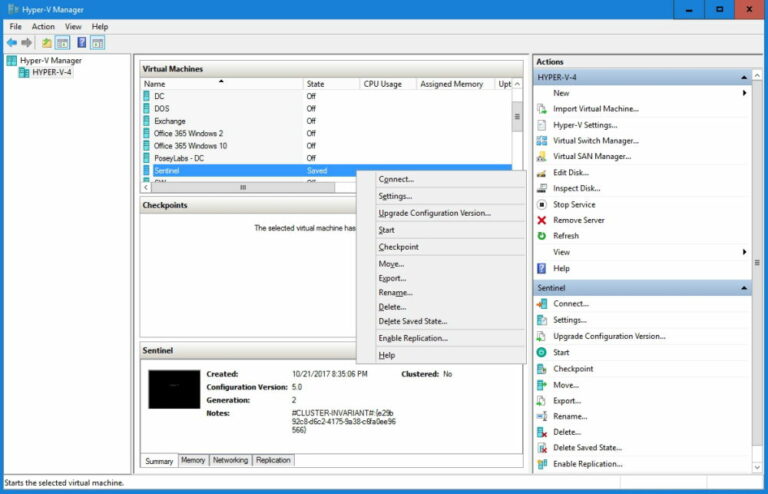Image resolution: width=768 pixels, height=494 pixels.
Task: Click Import Virtual Machine icon in Actions pane
Action: click(542, 109)
